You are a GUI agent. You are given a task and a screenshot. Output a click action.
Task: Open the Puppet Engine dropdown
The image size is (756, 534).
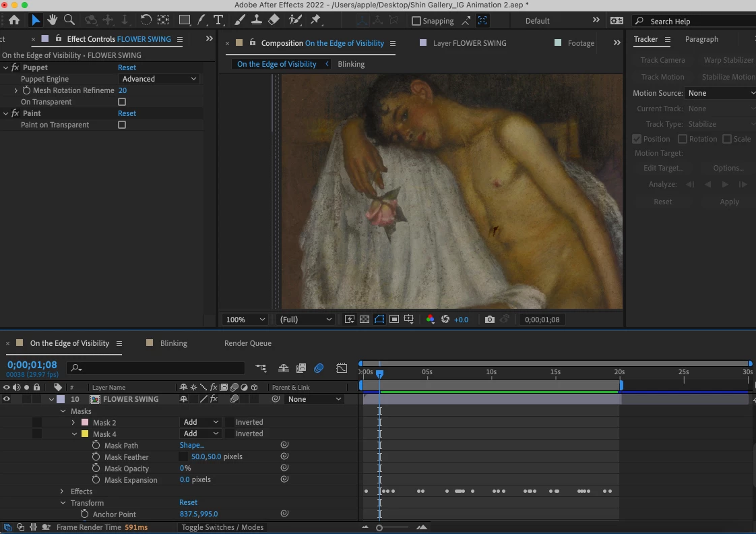(159, 79)
